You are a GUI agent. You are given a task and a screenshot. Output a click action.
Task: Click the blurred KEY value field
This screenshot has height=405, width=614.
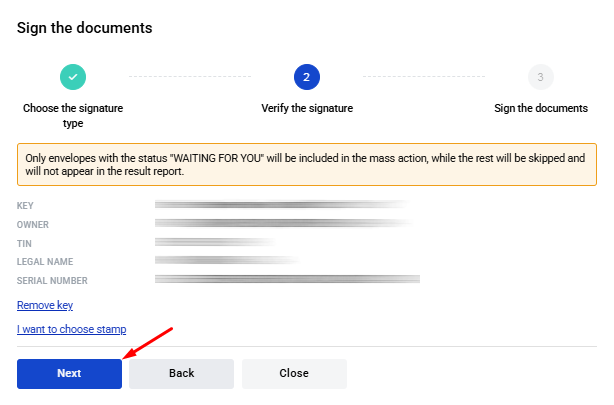click(x=282, y=204)
